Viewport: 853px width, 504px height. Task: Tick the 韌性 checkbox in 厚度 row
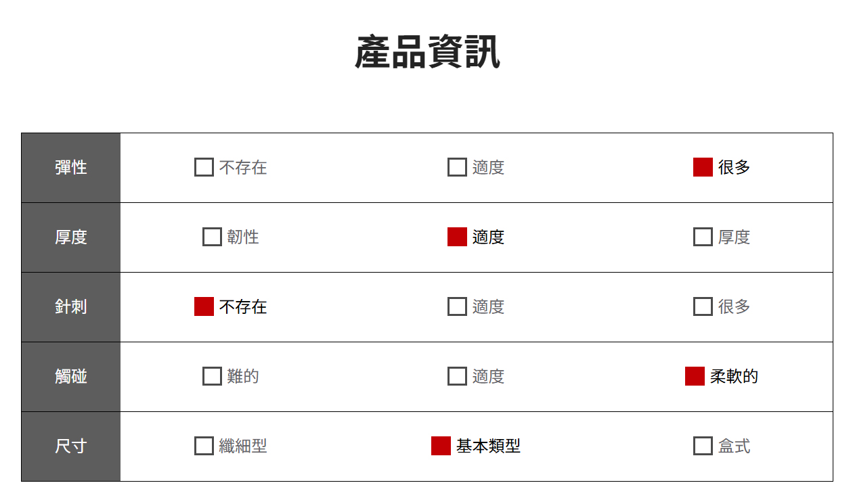pyautogui.click(x=212, y=237)
